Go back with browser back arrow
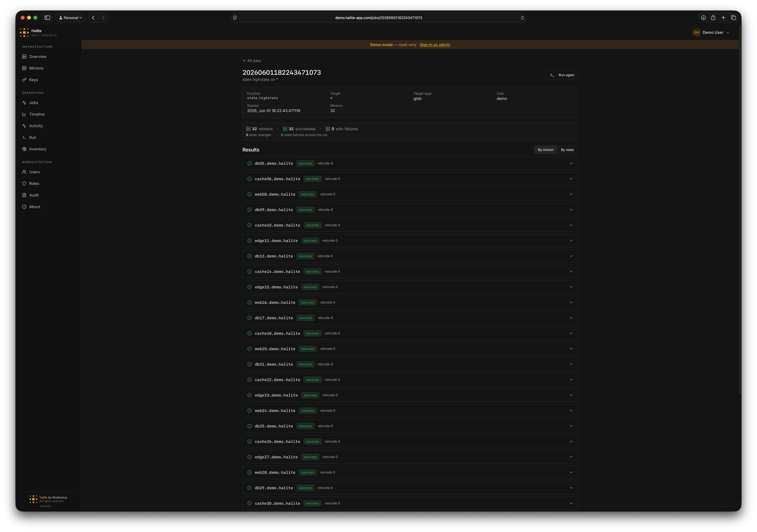The image size is (757, 532). click(x=93, y=18)
